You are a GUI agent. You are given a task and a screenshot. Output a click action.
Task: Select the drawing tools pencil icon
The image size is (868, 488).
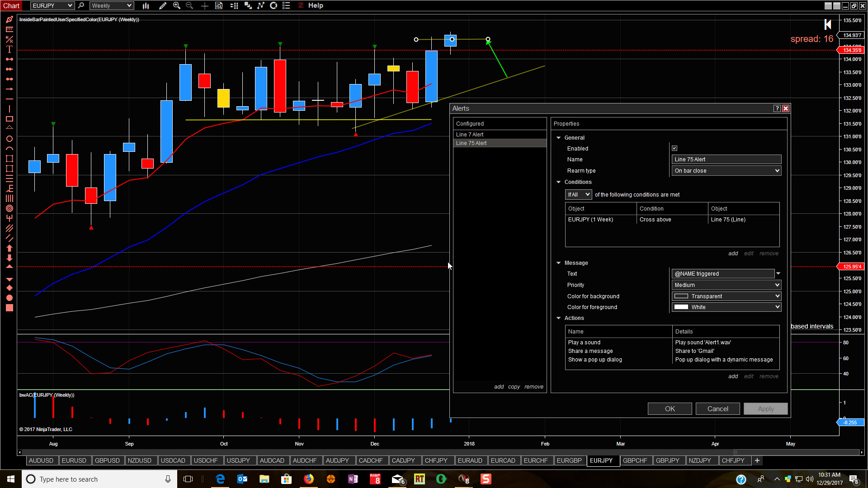pos(163,6)
